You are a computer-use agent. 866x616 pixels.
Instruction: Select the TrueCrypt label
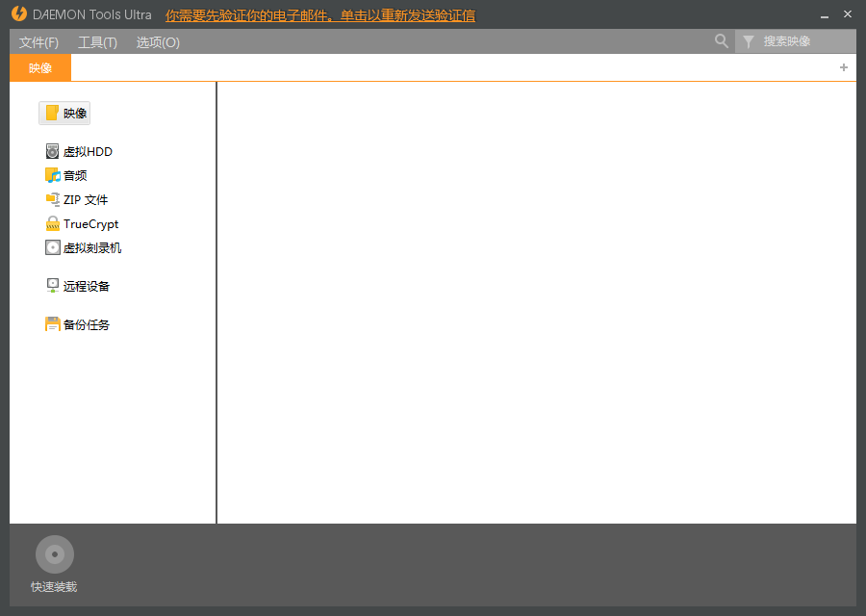click(x=91, y=223)
